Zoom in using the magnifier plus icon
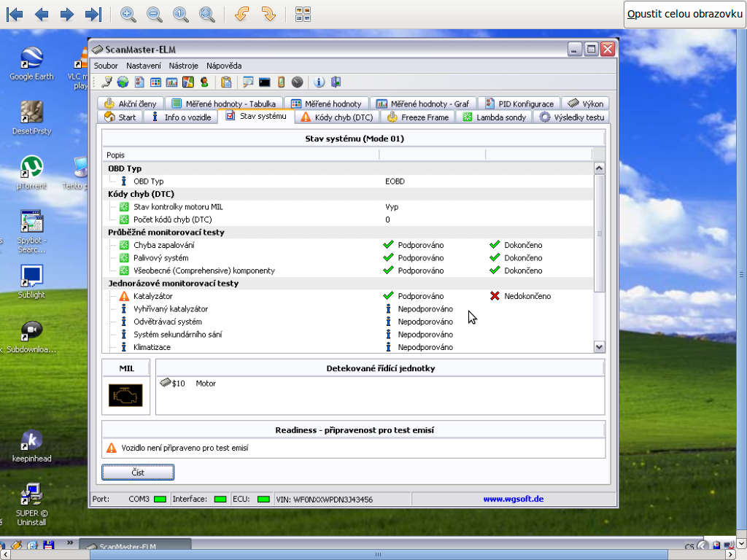Viewport: 747px width, 560px height. click(x=128, y=14)
